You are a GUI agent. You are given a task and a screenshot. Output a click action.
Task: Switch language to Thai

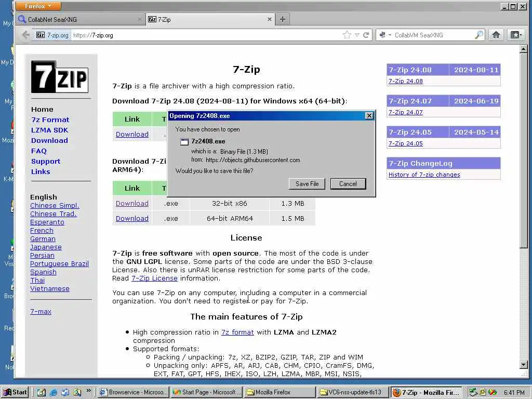[37, 280]
